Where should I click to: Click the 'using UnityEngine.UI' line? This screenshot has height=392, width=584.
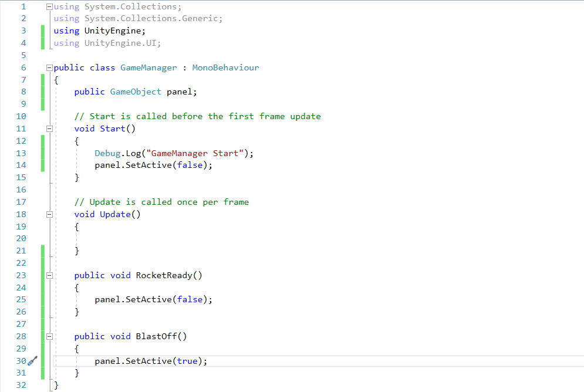[x=107, y=43]
